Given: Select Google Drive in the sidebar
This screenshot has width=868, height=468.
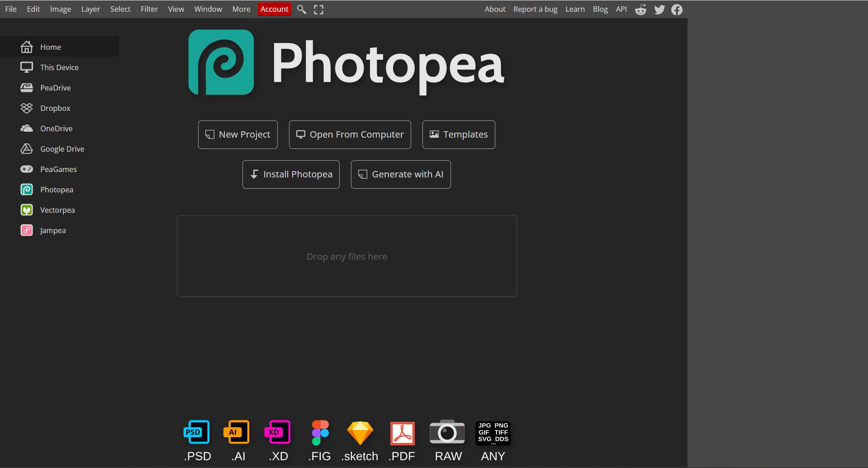Looking at the screenshot, I should click(x=62, y=148).
